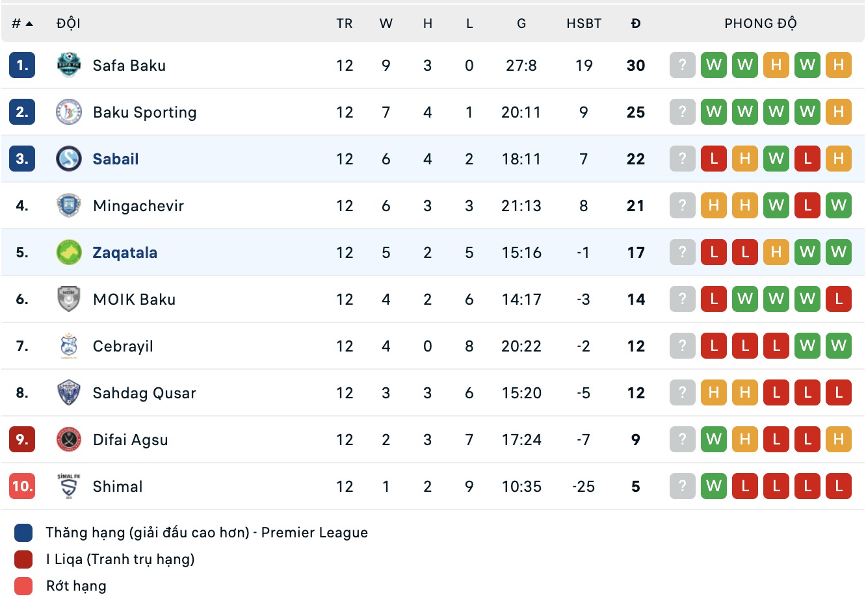866x616 pixels.
Task: Click the Sabail team logo
Action: coord(68,159)
